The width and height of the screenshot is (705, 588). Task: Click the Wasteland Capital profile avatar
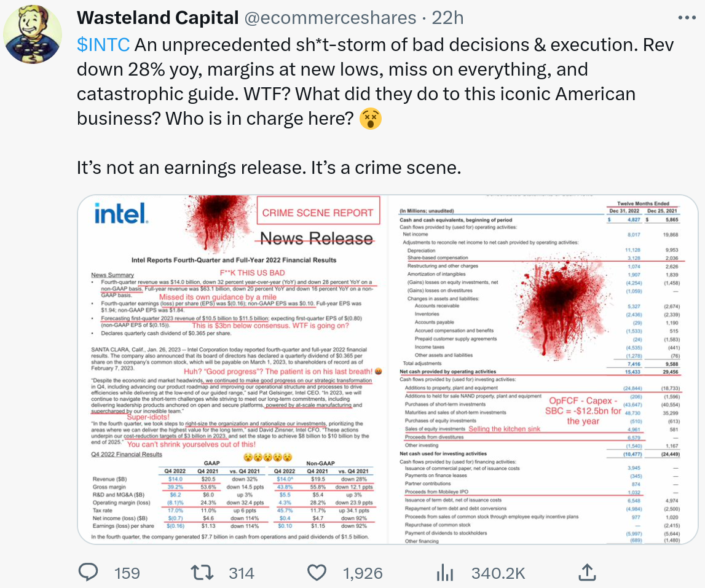coord(33,35)
